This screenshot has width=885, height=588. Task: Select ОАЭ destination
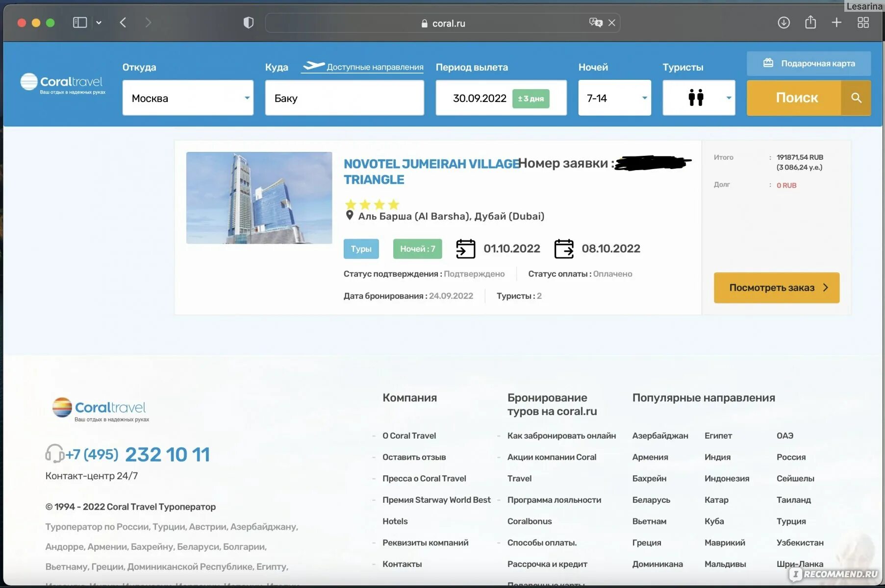point(785,436)
